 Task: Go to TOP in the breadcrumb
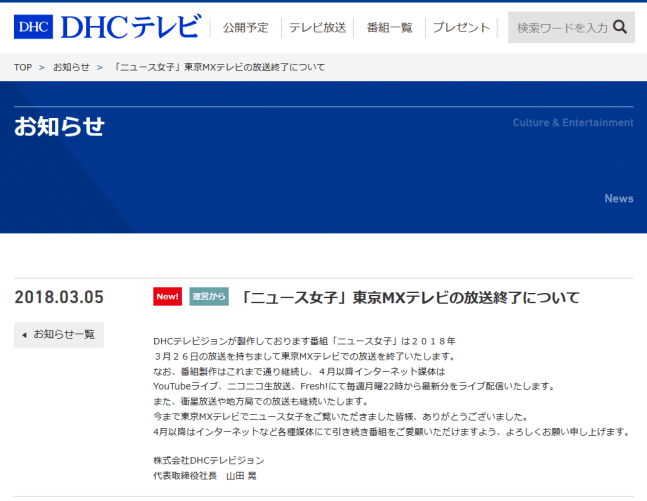tap(23, 67)
